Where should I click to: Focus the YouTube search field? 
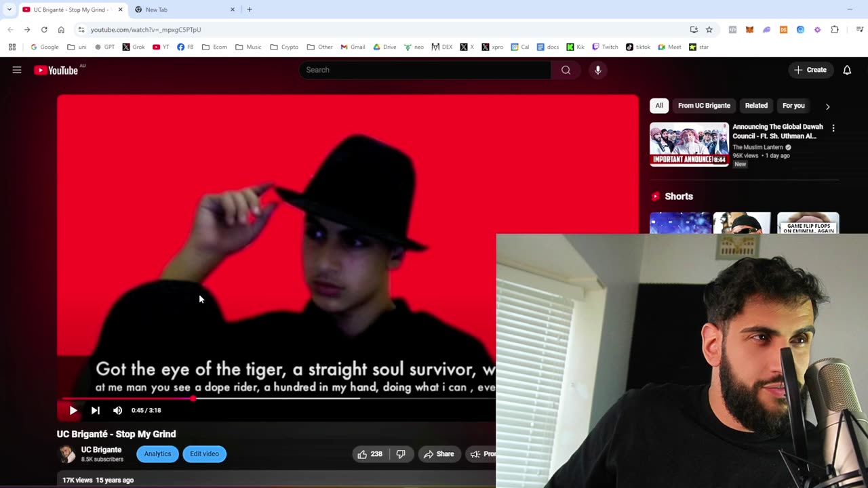(x=425, y=70)
